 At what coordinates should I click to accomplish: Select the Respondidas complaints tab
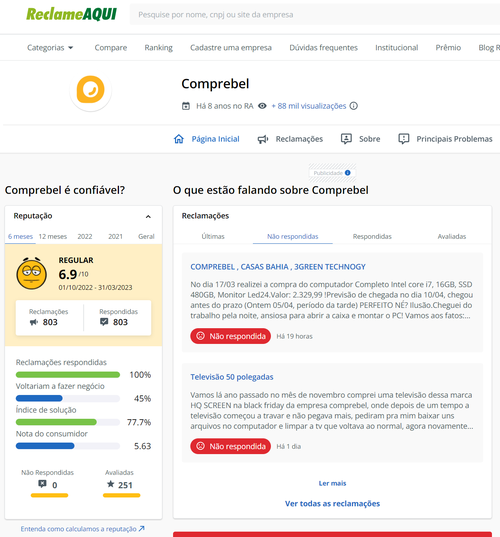click(372, 236)
